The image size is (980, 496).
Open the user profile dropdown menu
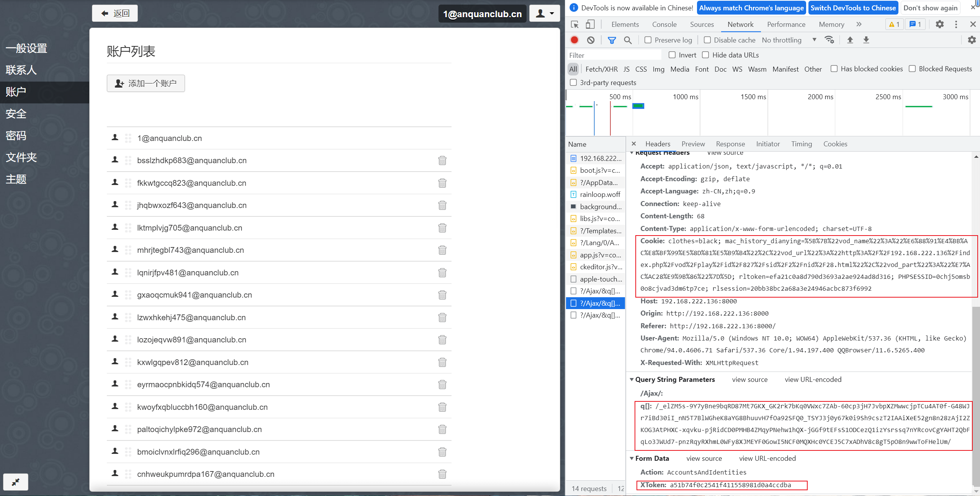(544, 14)
